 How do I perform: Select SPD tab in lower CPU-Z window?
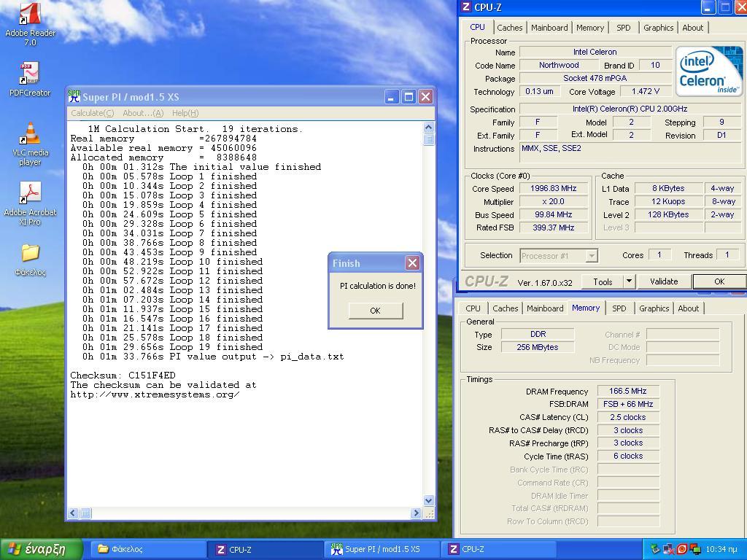619,308
